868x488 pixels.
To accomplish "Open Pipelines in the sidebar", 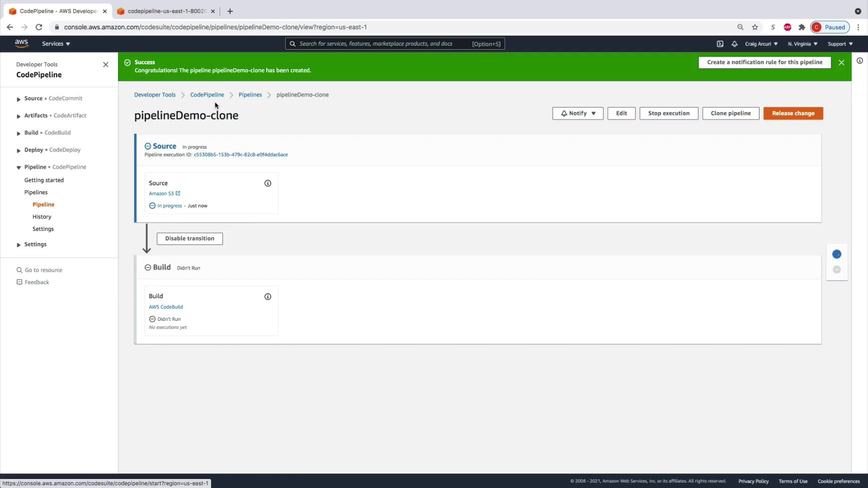I will (36, 192).
